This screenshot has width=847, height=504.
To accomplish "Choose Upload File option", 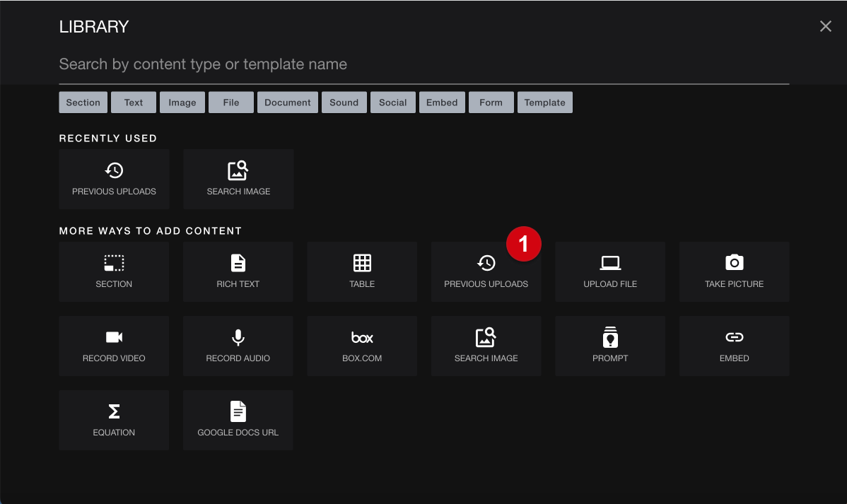I will coord(610,271).
